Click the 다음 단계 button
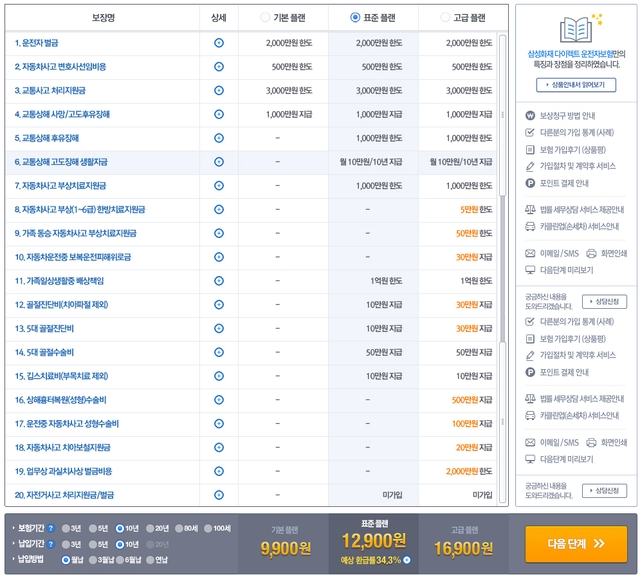 tap(575, 544)
